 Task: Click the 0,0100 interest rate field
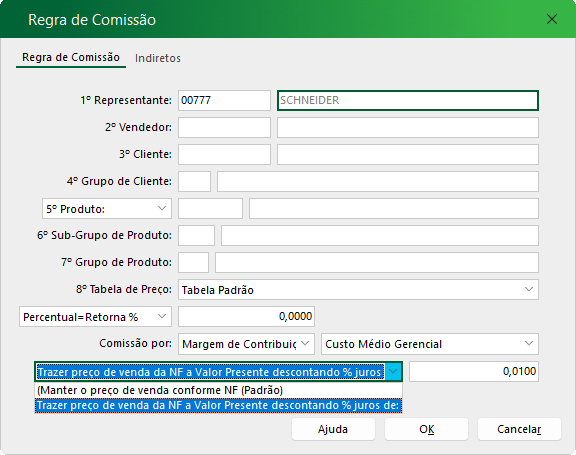pyautogui.click(x=474, y=371)
